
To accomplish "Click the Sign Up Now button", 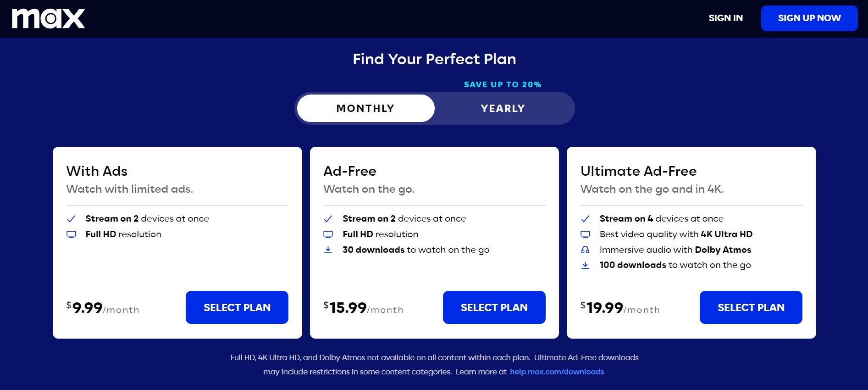I will [x=809, y=18].
